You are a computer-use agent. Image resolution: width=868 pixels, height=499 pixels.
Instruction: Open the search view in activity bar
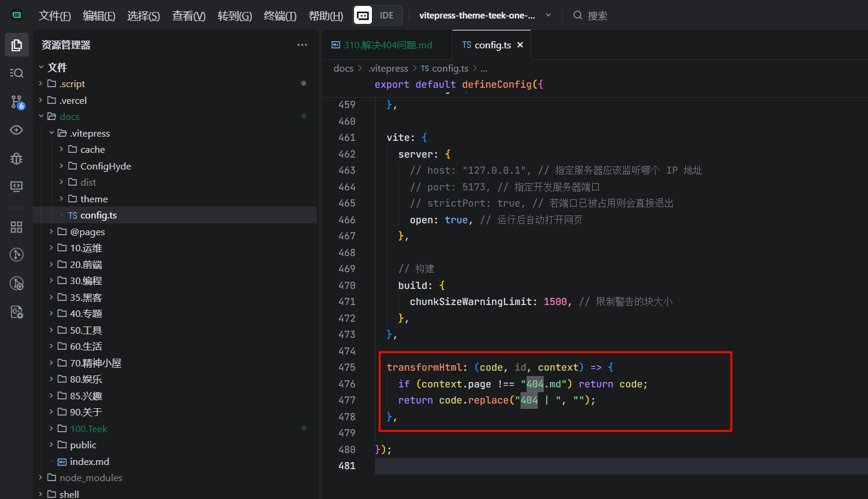click(17, 73)
